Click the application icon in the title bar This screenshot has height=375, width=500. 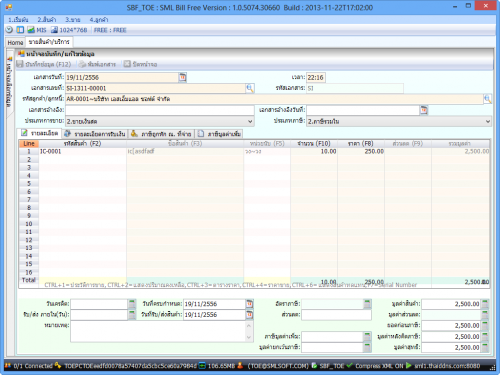(x=9, y=7)
